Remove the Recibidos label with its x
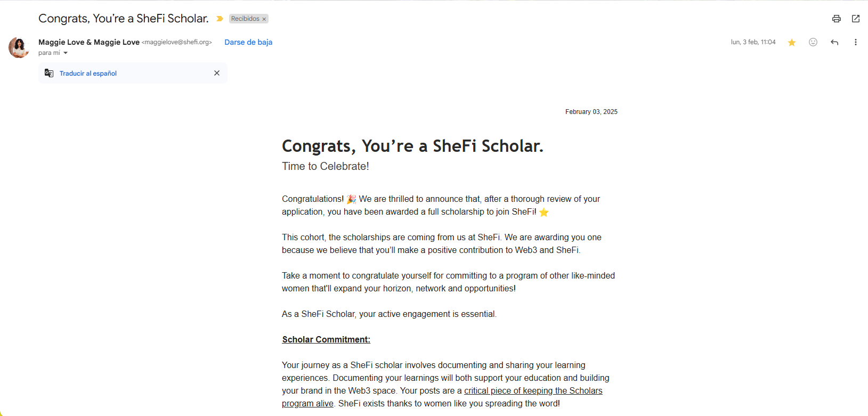868x416 pixels. point(264,19)
